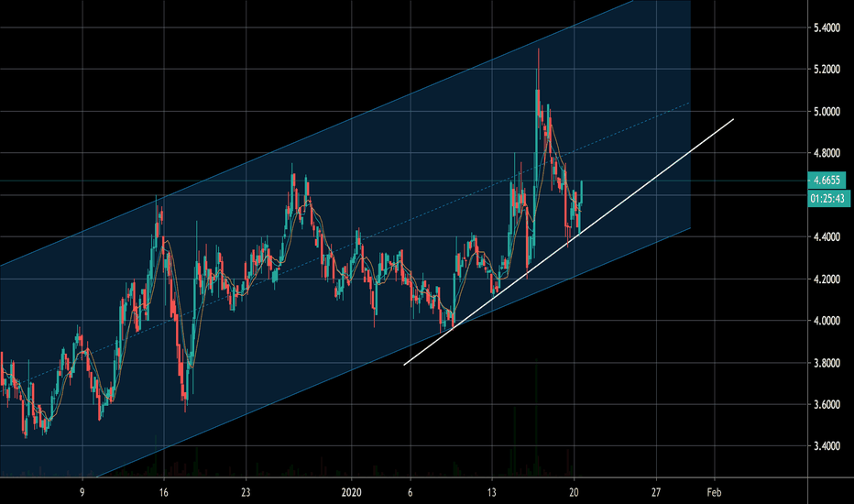The image size is (854, 504).
Task: Click the 4.4000 price axis label
Action: coord(827,237)
